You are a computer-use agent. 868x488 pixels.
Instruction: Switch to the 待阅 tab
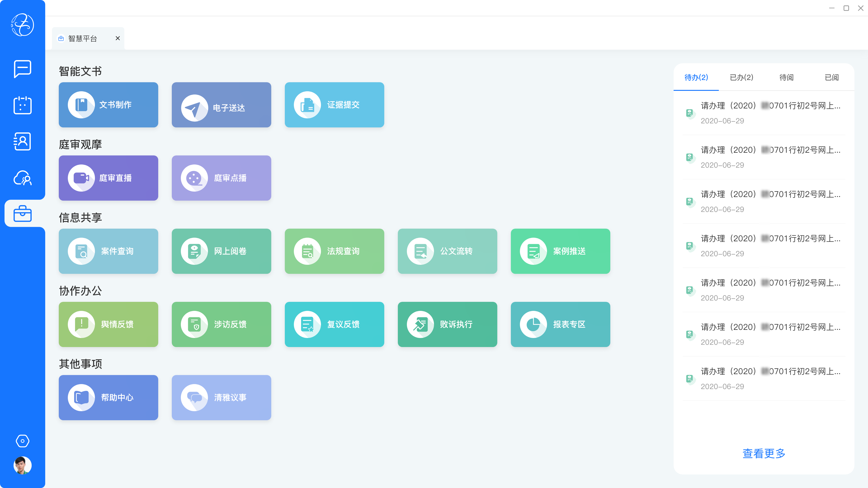point(786,77)
